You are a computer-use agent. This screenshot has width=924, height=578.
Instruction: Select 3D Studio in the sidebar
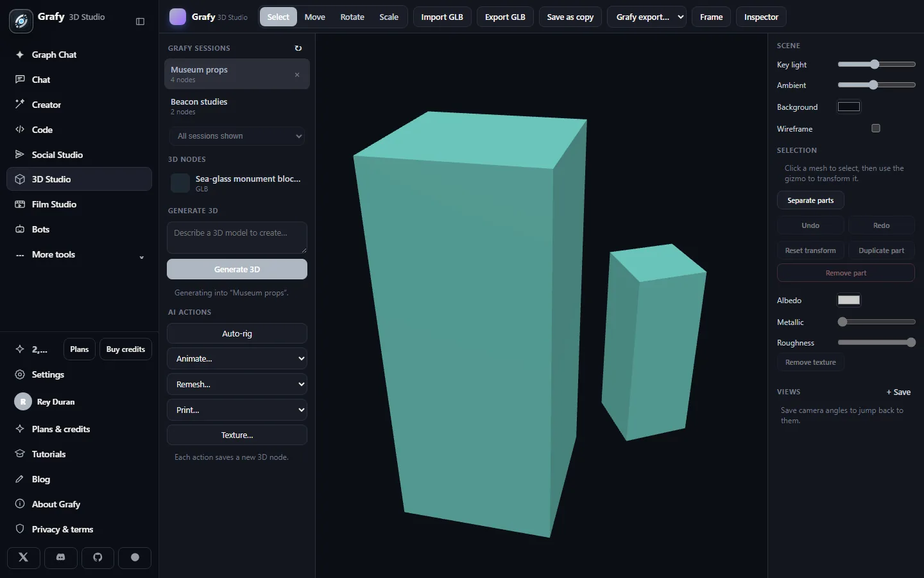tap(79, 179)
